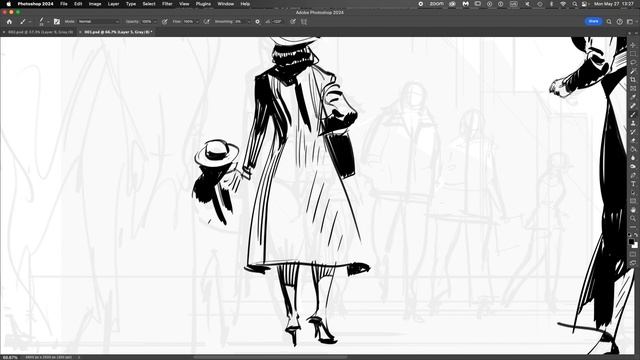Toggle pressure for size
Viewport: 640px width, 360px height.
[x=293, y=22]
